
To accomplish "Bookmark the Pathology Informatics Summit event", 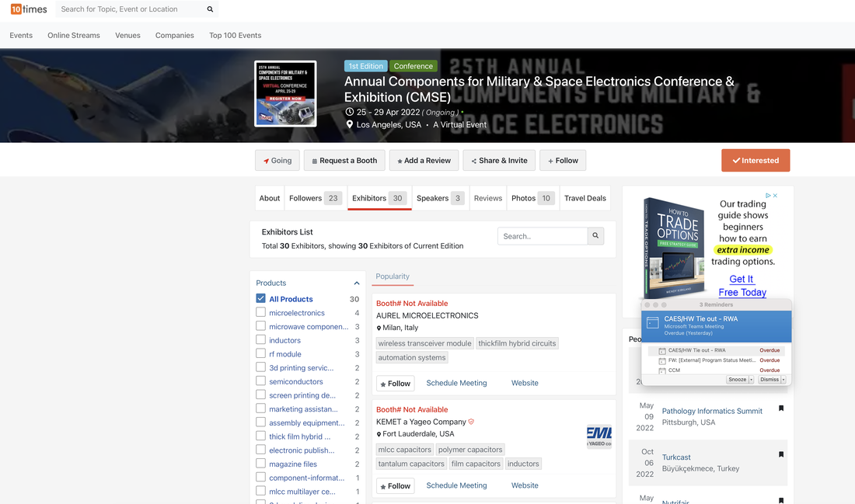I will [x=781, y=408].
